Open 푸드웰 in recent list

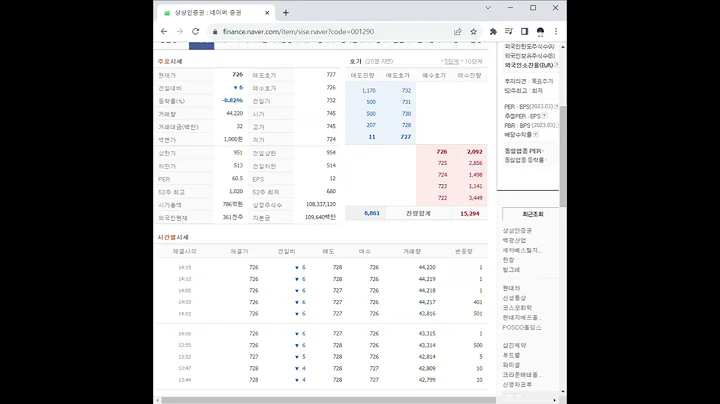coord(511,355)
